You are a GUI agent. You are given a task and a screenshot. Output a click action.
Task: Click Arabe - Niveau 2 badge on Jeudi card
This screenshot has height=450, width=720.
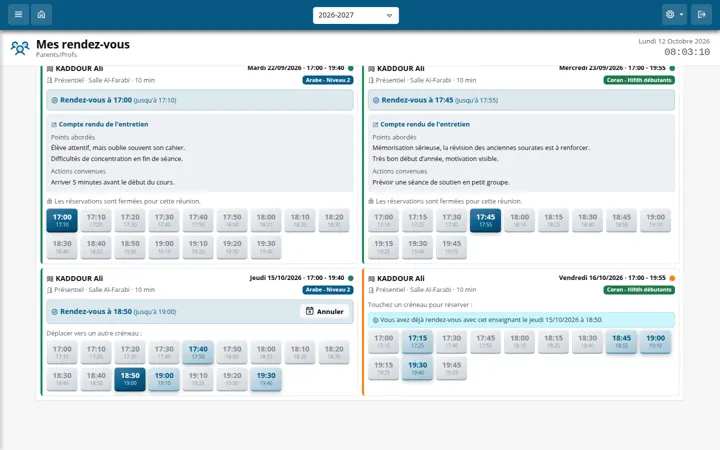pyautogui.click(x=328, y=290)
